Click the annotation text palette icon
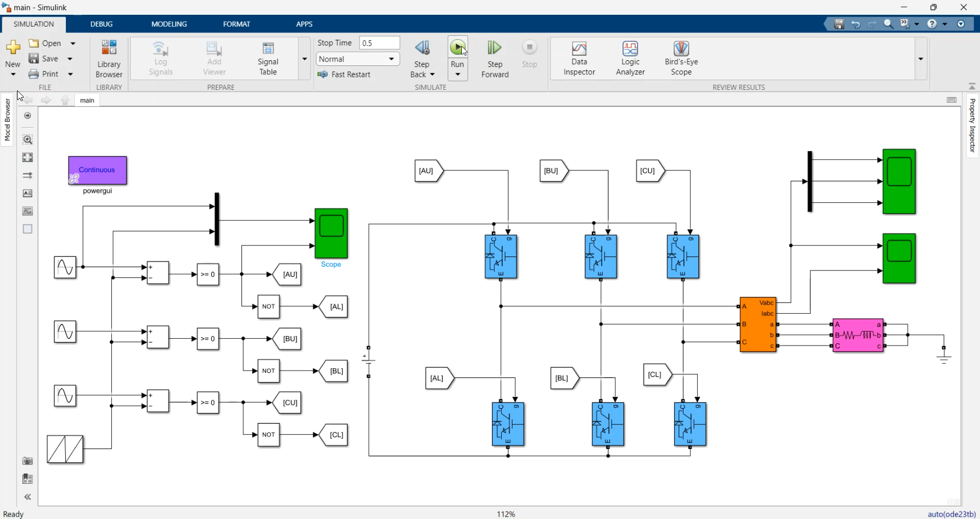 tap(27, 193)
